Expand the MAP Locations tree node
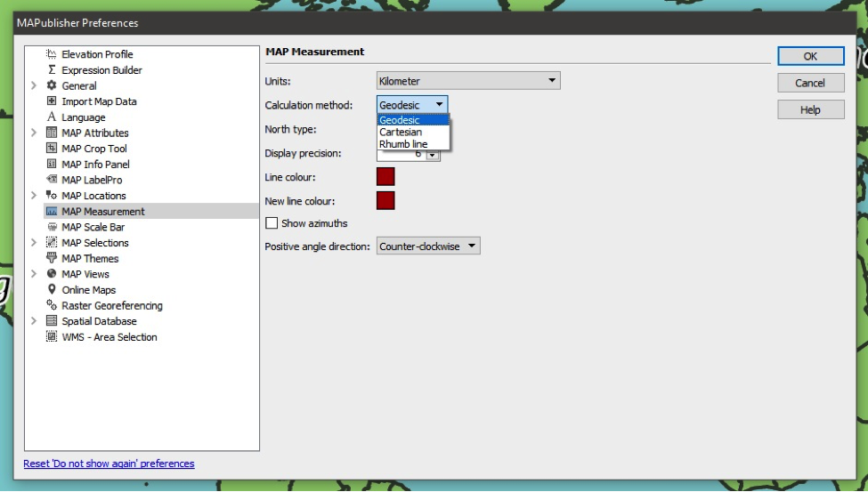868x492 pixels. tap(34, 196)
